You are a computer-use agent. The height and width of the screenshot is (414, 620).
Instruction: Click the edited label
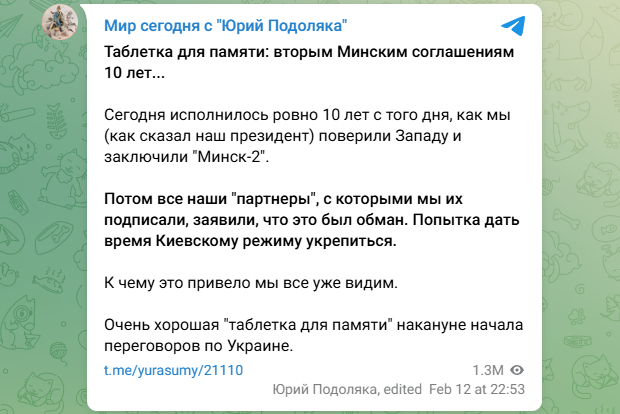[403, 389]
